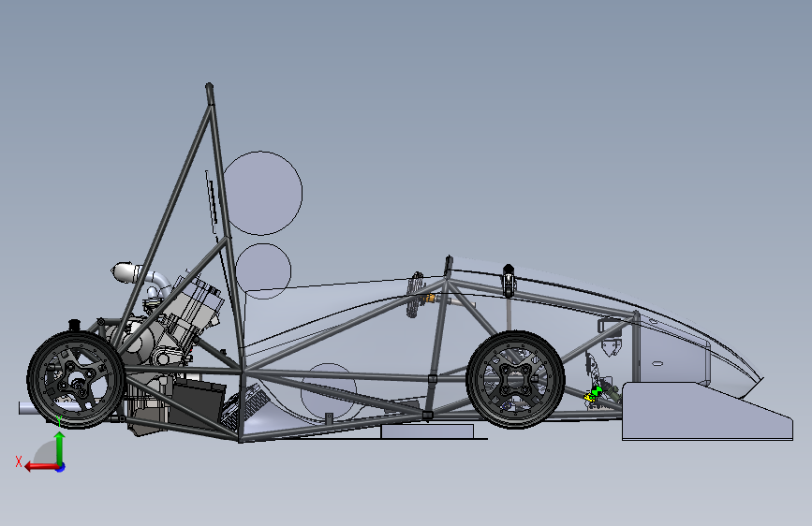The image size is (812, 526).
Task: Select the front wheel near the nose
Action: [516, 379]
